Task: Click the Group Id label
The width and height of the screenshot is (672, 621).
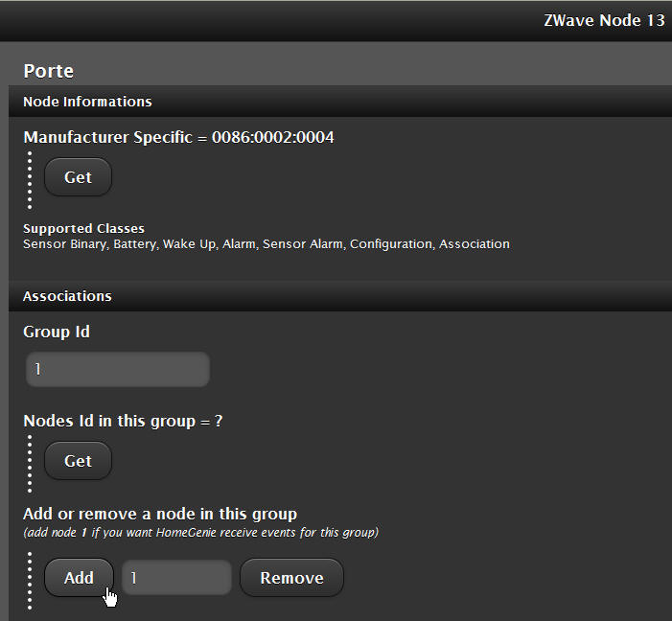Action: [x=57, y=332]
